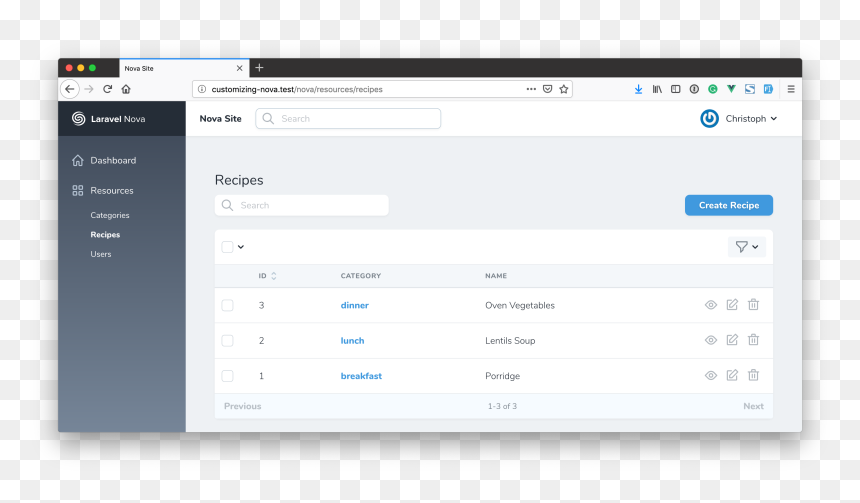Bookmark this page with the star icon
Viewport: 860px width, 503px height.
[564, 89]
